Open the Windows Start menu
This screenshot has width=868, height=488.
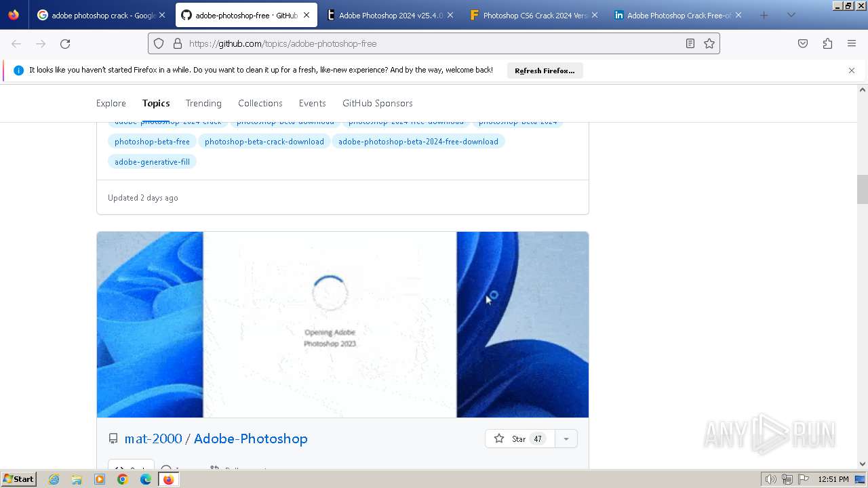18,479
